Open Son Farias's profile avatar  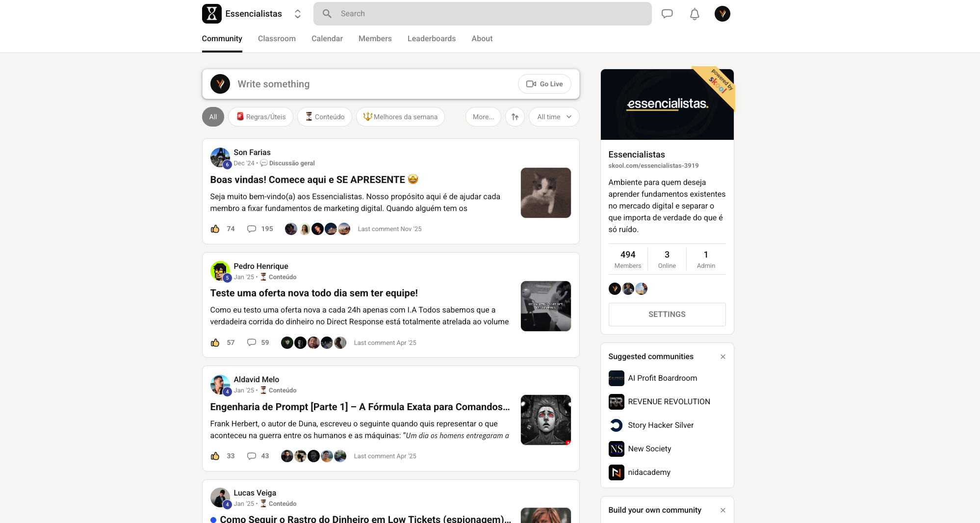tap(220, 157)
